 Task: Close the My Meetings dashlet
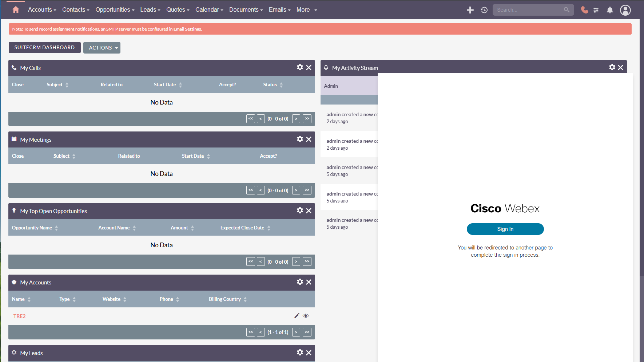point(309,139)
